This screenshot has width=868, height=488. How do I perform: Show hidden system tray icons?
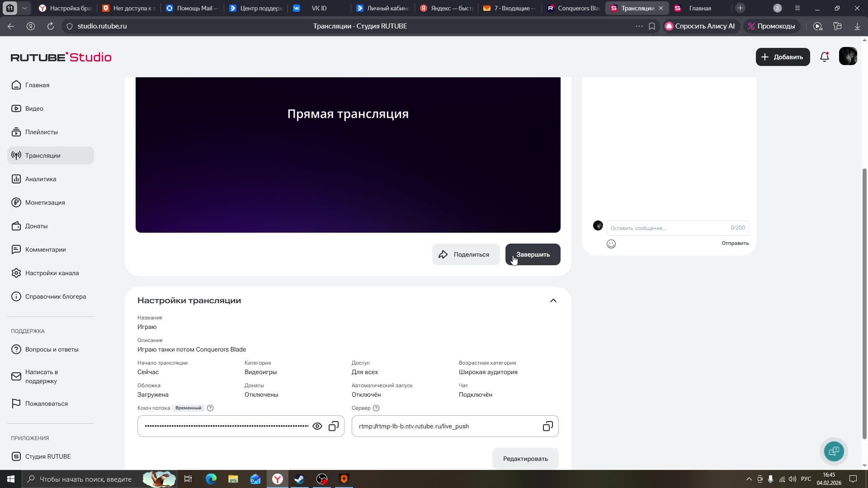pyautogui.click(x=749, y=479)
